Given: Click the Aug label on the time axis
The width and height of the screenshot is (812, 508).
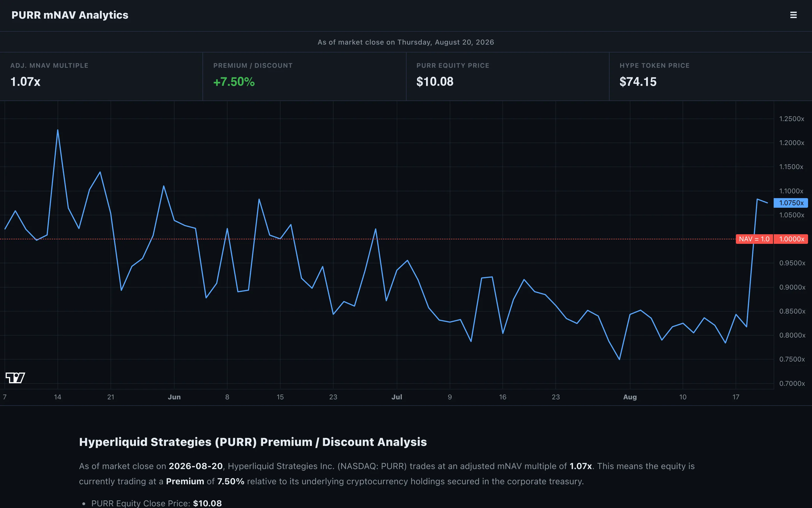Looking at the screenshot, I should coord(630,397).
